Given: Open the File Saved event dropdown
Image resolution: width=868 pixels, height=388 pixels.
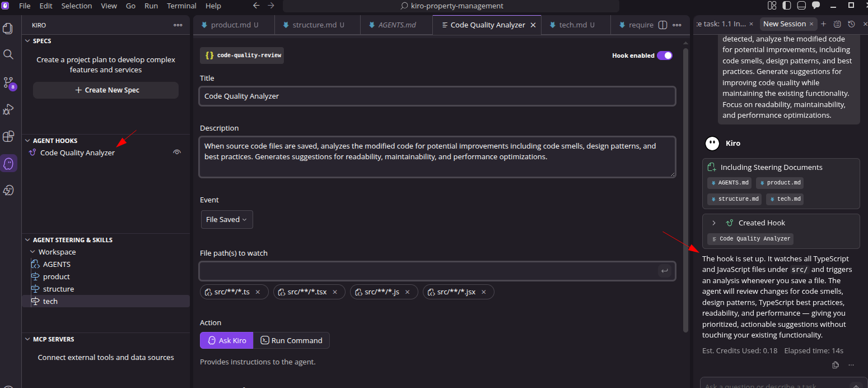Looking at the screenshot, I should point(227,220).
